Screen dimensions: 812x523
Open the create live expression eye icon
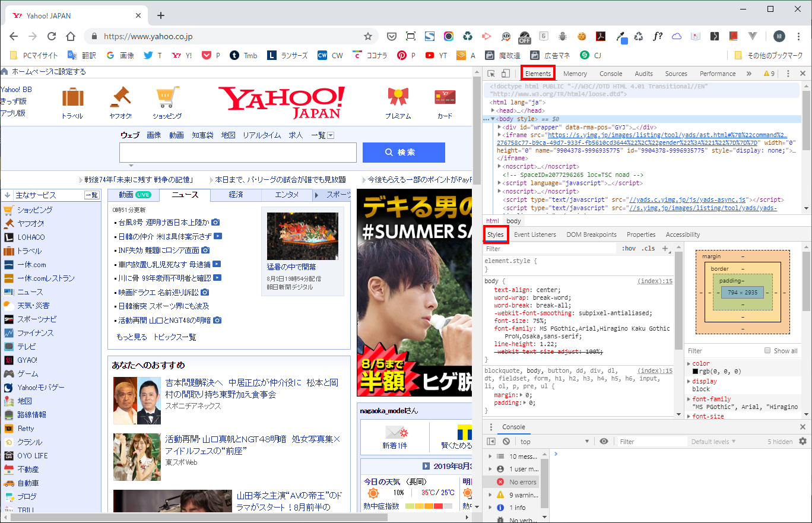point(604,442)
